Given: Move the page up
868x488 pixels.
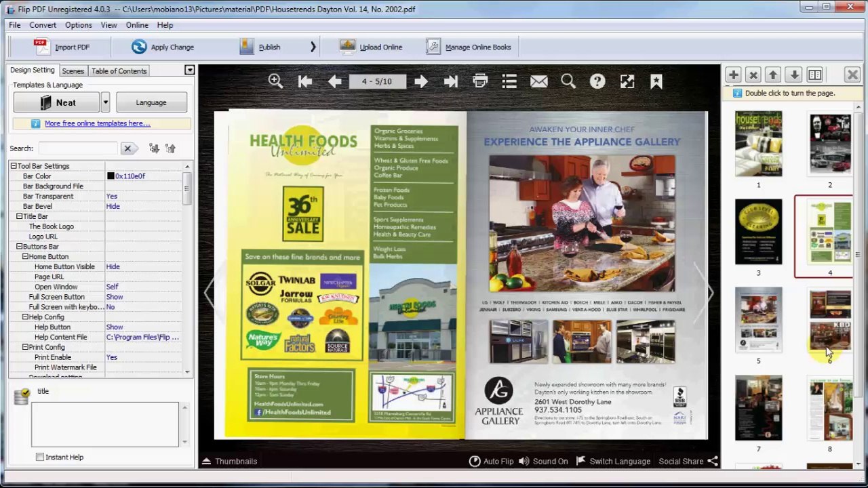Looking at the screenshot, I should pos(773,75).
